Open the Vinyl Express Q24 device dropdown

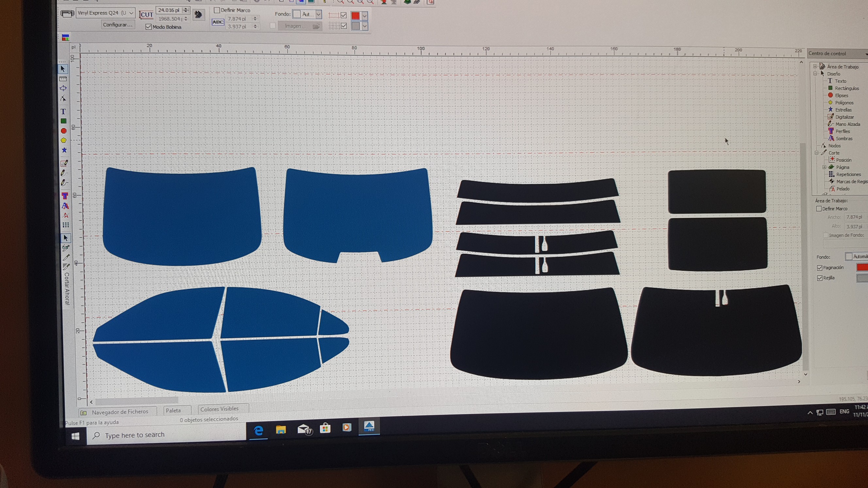click(x=131, y=13)
